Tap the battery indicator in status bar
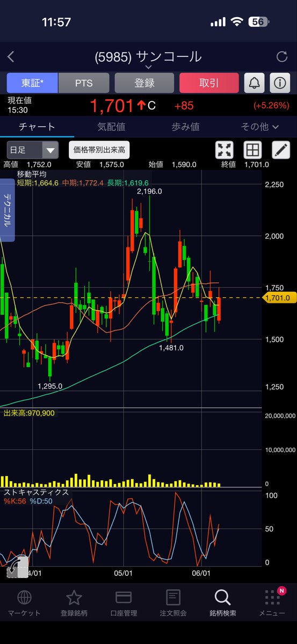The height and width of the screenshot is (644, 297). (x=258, y=22)
